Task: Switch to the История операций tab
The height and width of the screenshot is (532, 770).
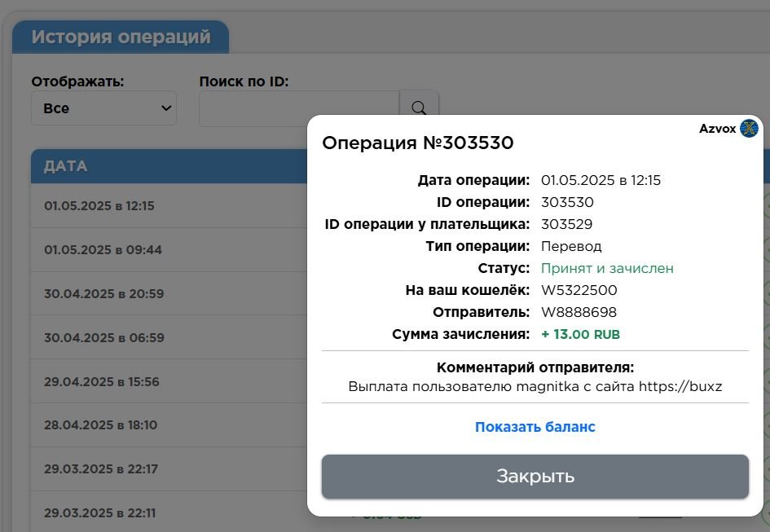Action: click(121, 37)
